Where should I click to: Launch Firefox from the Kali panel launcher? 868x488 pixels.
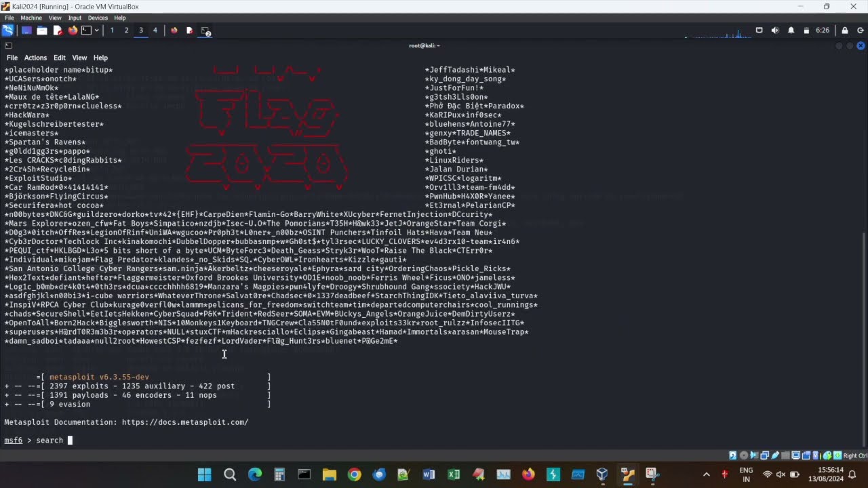point(73,30)
